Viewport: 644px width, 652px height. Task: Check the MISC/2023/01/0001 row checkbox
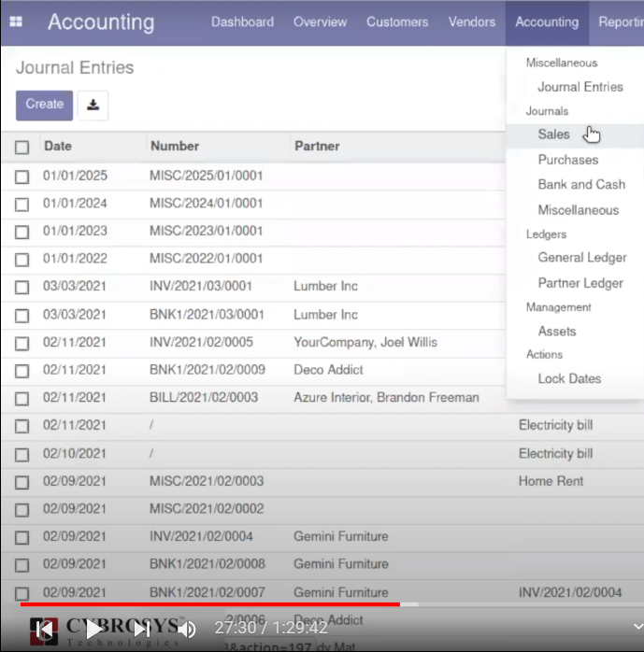point(21,232)
